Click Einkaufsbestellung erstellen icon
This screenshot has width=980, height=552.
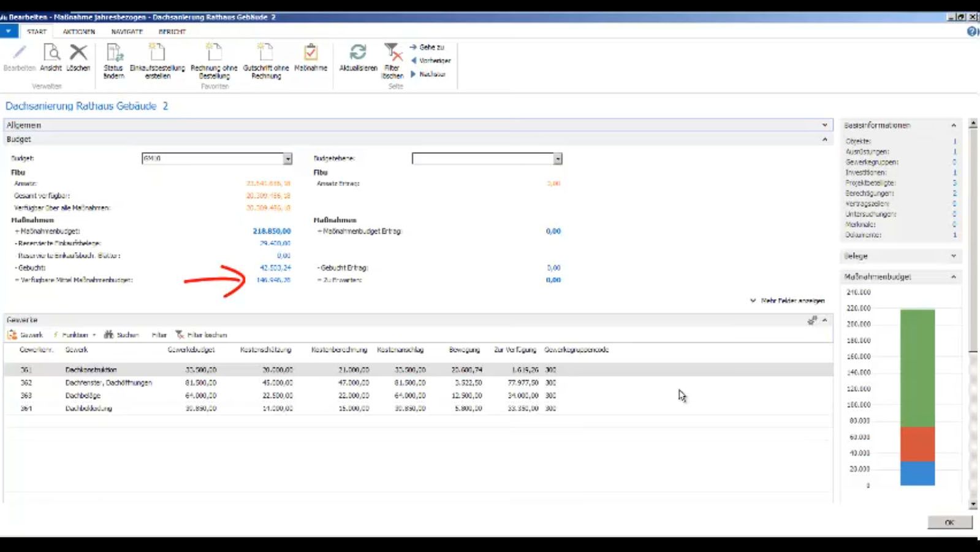157,53
